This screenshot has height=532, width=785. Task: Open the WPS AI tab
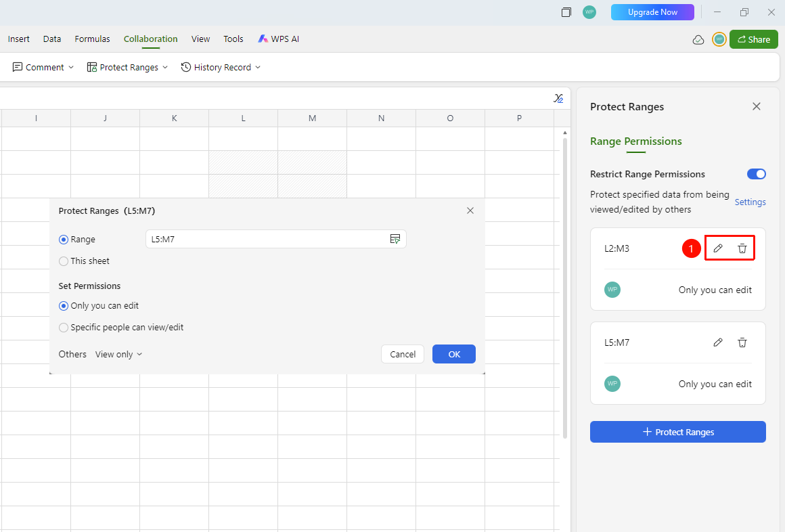[x=278, y=39]
